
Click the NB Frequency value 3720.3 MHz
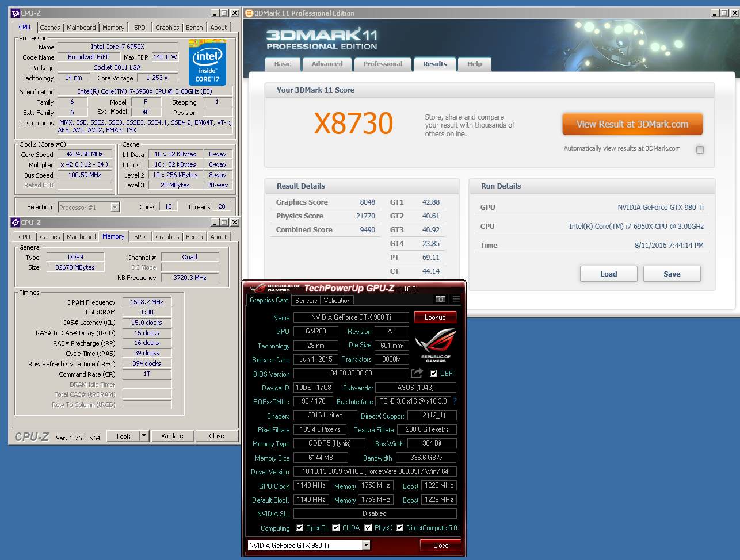[x=190, y=278]
